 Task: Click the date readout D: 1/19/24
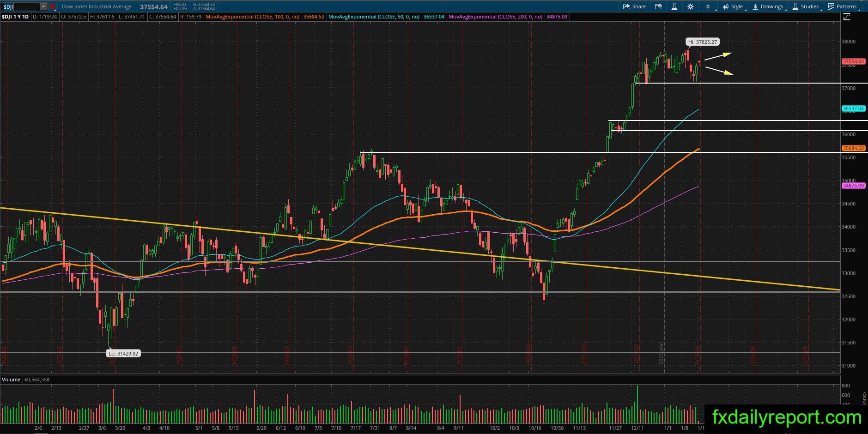pyautogui.click(x=45, y=17)
